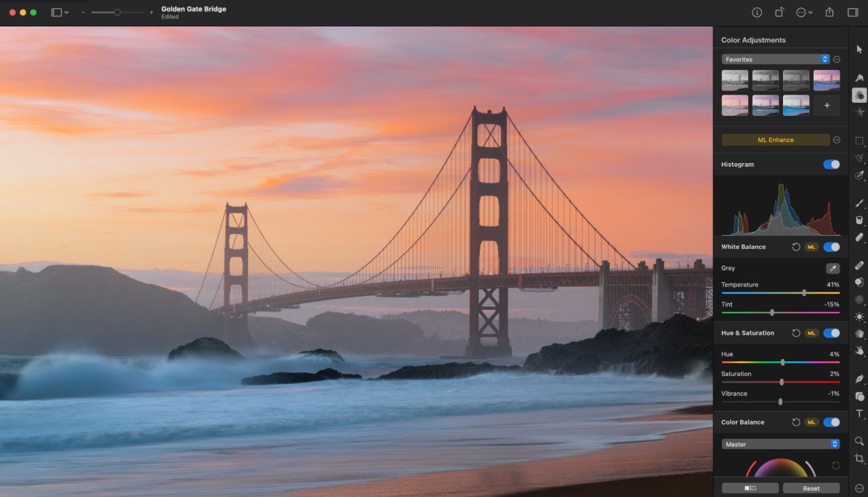Turn off Hue & Saturation adjustment
868x497 pixels.
tap(831, 333)
